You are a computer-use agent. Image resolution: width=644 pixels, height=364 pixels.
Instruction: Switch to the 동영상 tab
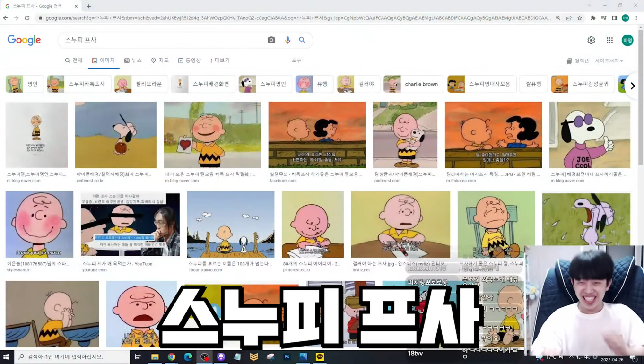pyautogui.click(x=189, y=61)
